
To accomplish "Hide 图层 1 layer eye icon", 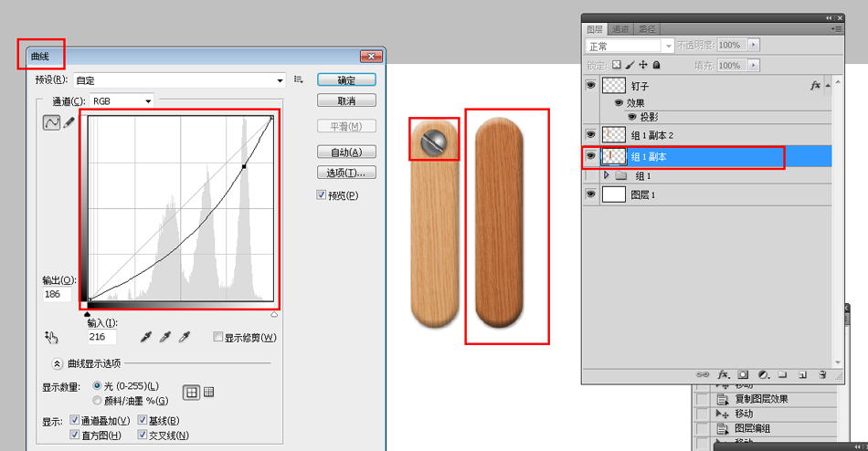I will (x=590, y=194).
